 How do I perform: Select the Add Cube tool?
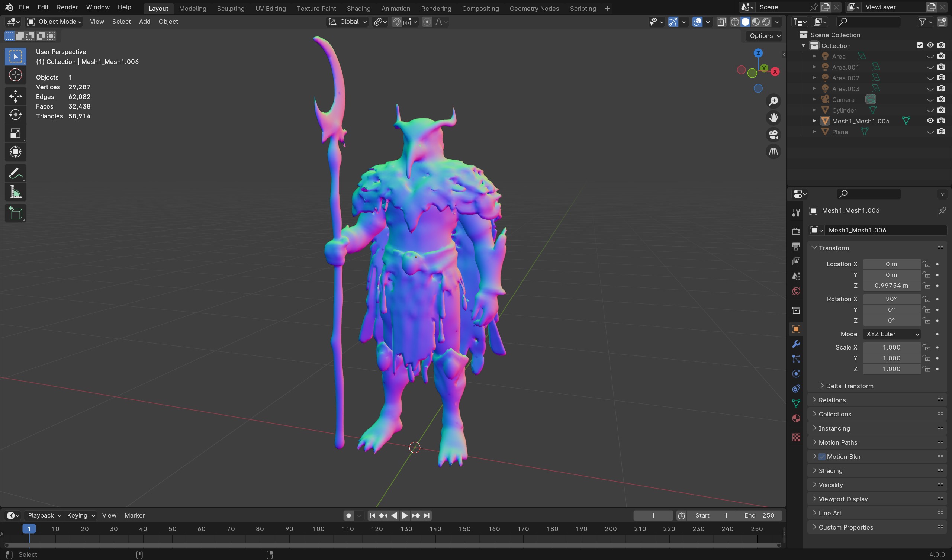point(16,213)
